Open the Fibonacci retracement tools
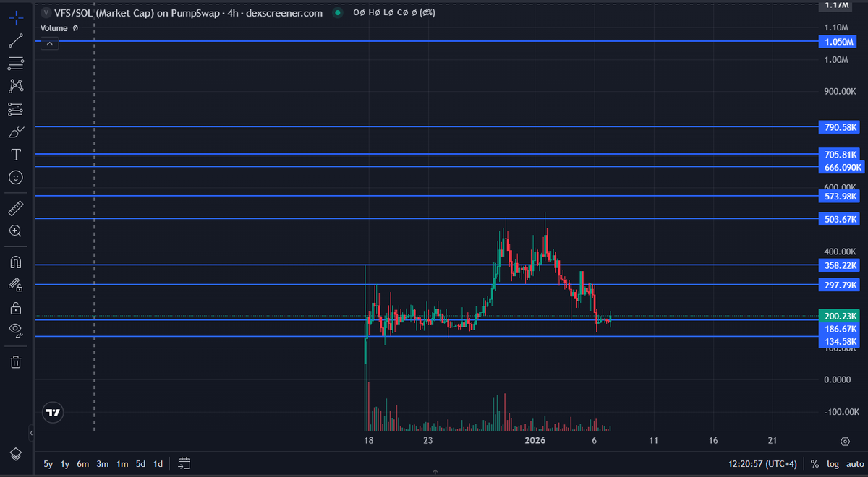The height and width of the screenshot is (477, 868). [16, 63]
